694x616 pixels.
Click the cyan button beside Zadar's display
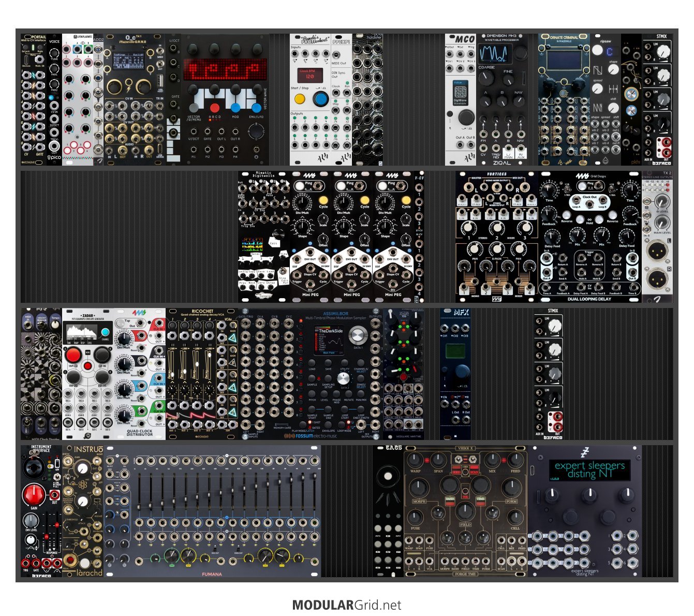[x=105, y=332]
